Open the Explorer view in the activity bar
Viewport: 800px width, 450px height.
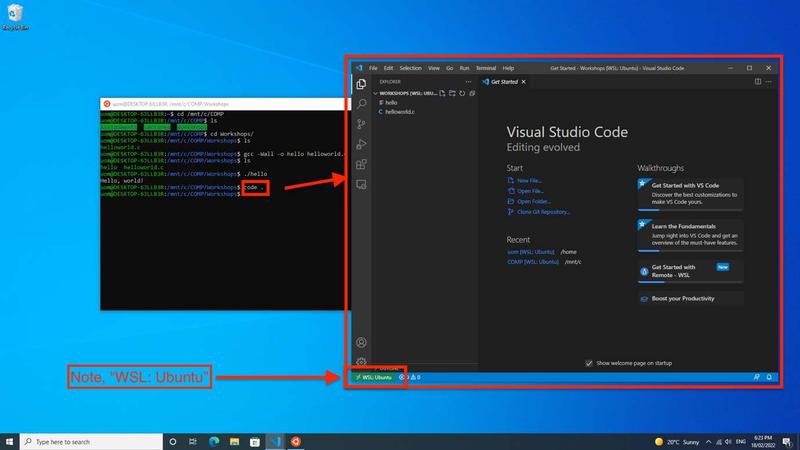point(361,84)
